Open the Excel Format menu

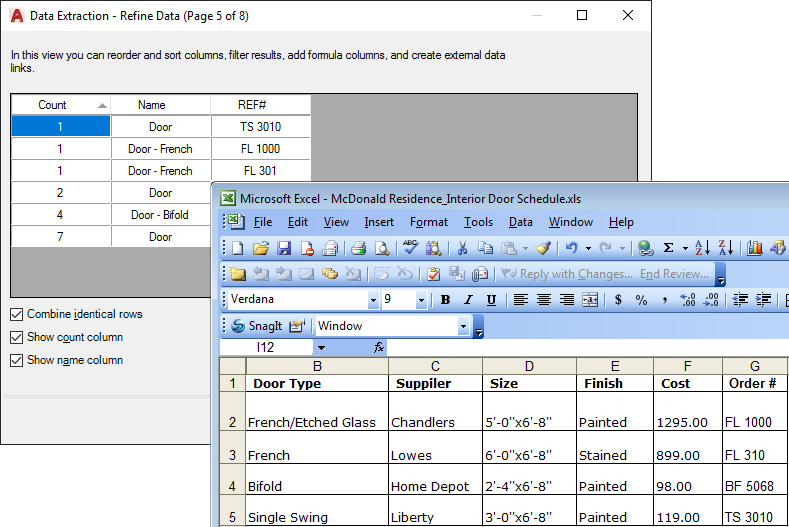(x=429, y=222)
